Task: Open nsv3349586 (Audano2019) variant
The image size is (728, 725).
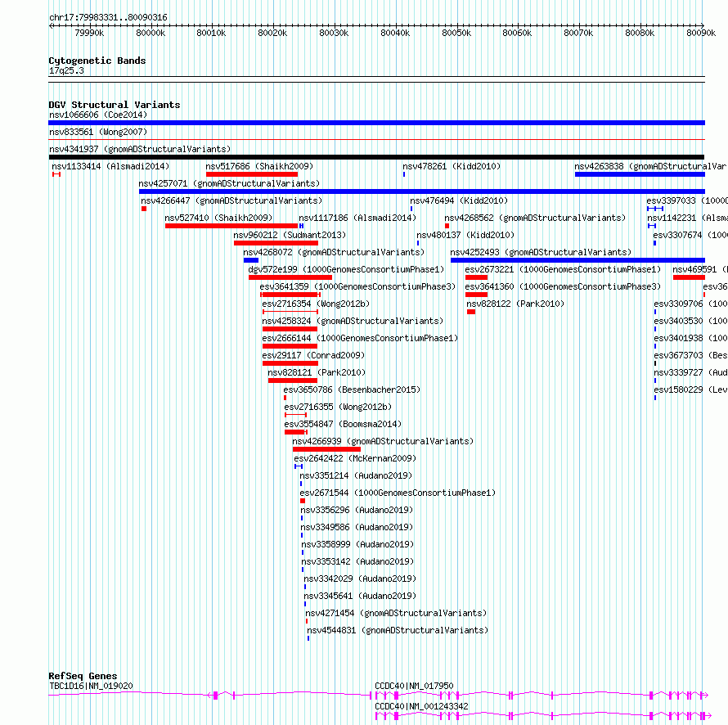Action: click(357, 527)
